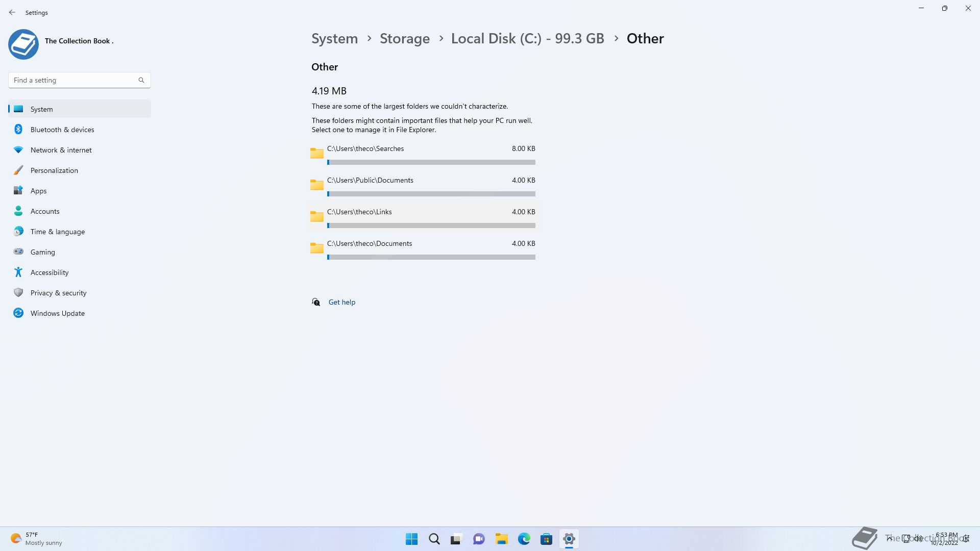The height and width of the screenshot is (551, 980).
Task: Open Bluetooth & devices settings
Action: coord(62,130)
